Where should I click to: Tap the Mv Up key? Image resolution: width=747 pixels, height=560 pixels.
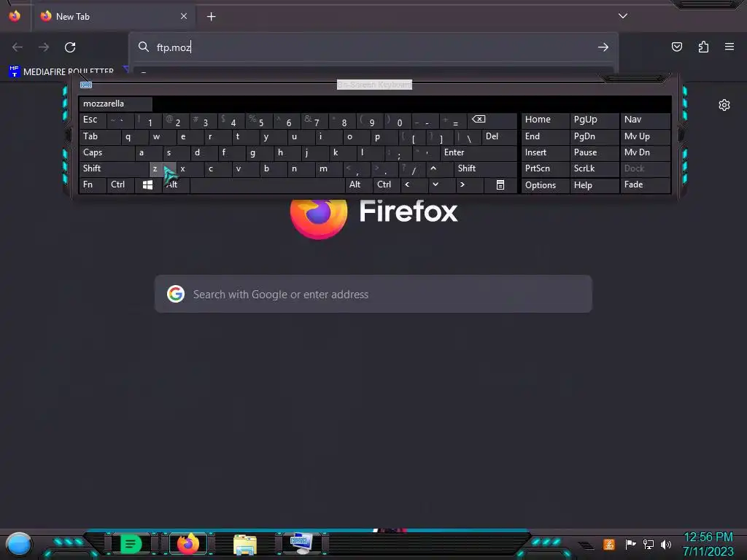click(645, 136)
